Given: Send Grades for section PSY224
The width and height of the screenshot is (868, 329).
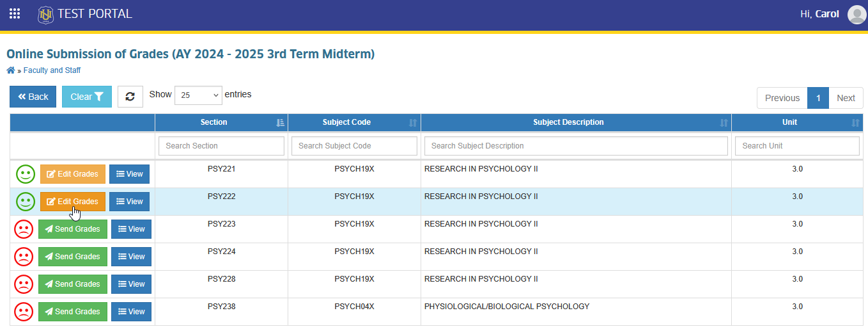Looking at the screenshot, I should point(73,257).
